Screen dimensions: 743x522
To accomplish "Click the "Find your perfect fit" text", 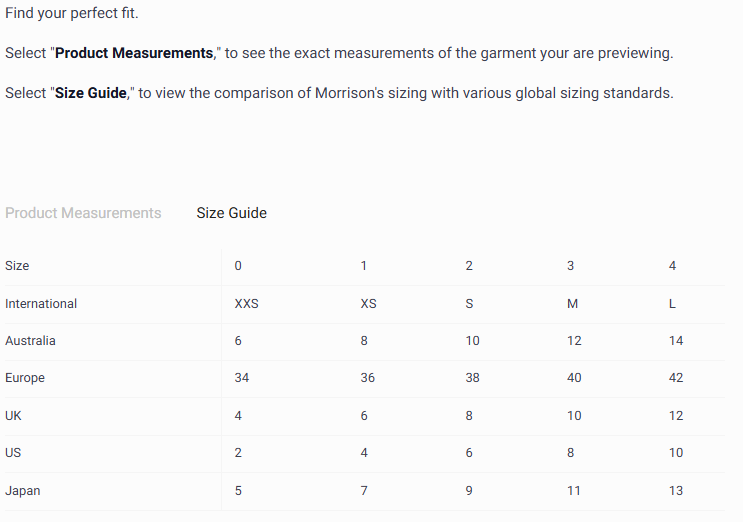I will (x=71, y=13).
